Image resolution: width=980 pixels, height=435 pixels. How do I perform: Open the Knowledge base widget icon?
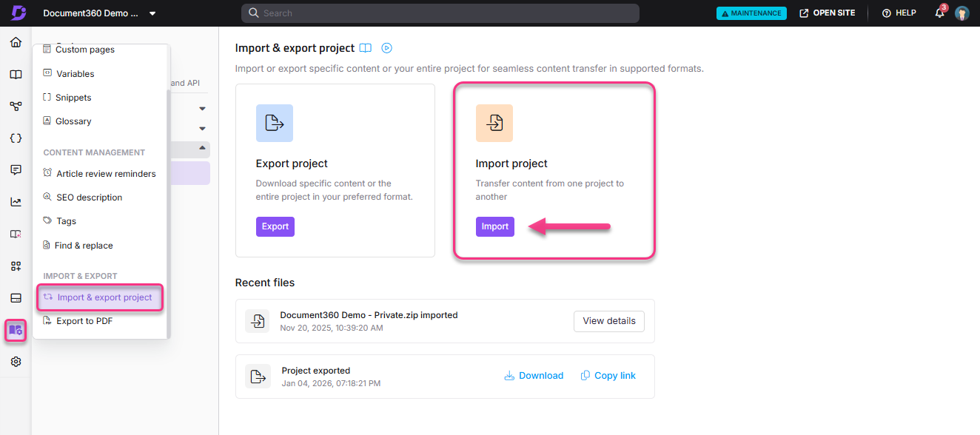pos(16,234)
